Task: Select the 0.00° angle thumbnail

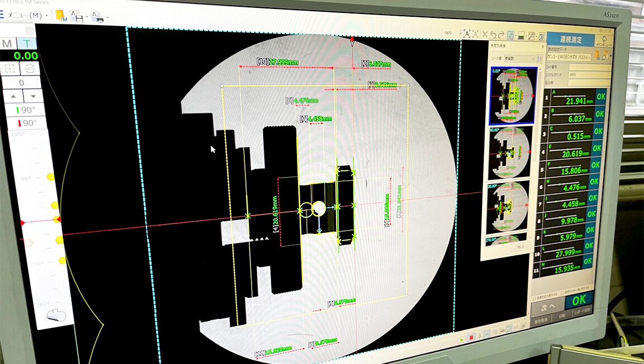Action: tap(513, 95)
